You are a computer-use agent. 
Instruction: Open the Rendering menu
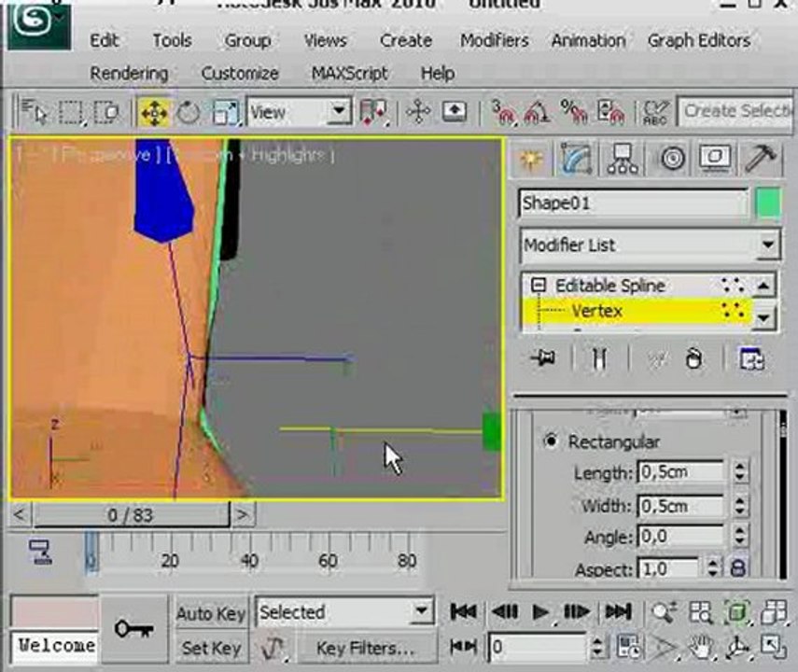coord(129,73)
